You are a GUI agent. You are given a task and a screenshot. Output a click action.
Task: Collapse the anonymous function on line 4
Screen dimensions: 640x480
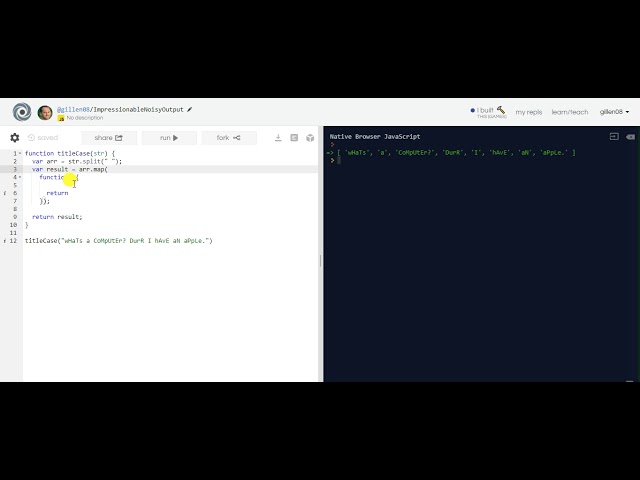pos(20,177)
